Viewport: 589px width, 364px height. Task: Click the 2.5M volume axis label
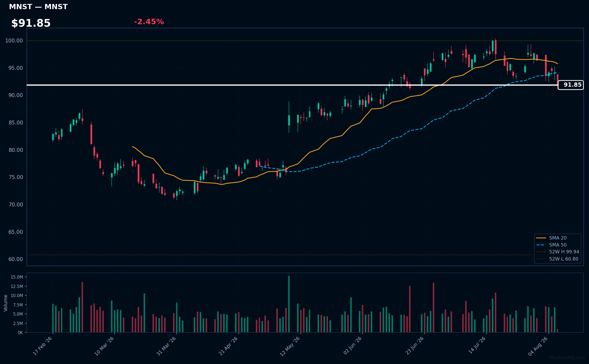point(18,324)
